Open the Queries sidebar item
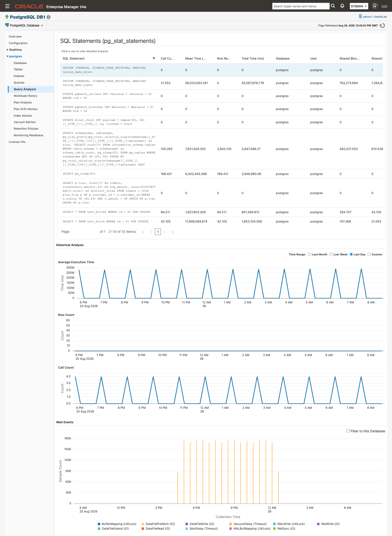The width and height of the screenshot is (392, 536). [19, 83]
